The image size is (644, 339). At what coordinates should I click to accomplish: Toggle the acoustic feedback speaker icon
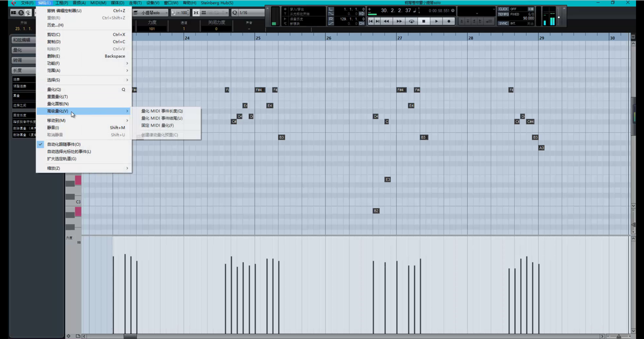[x=28, y=13]
